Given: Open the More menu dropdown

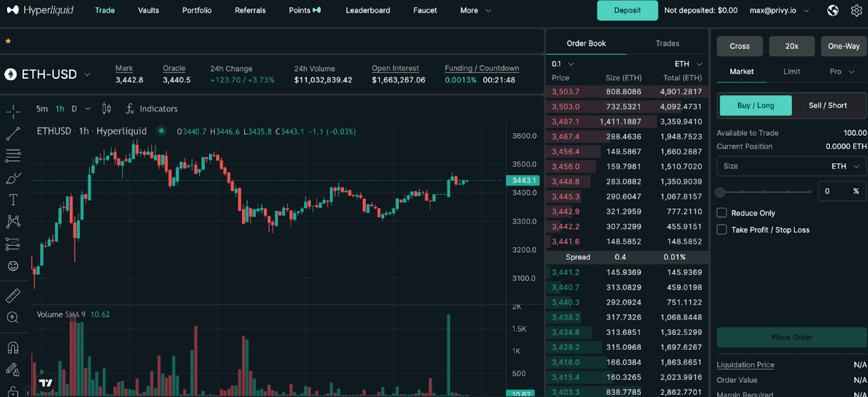Looking at the screenshot, I should 476,11.
